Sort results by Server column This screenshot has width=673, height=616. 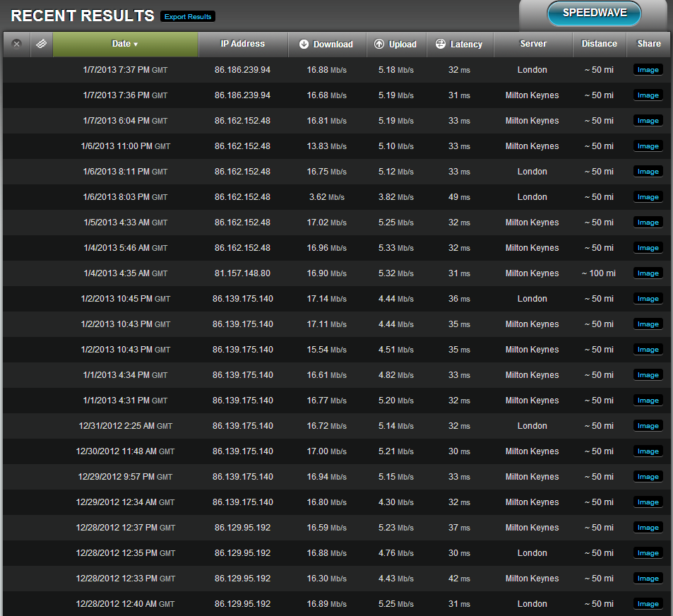[533, 44]
